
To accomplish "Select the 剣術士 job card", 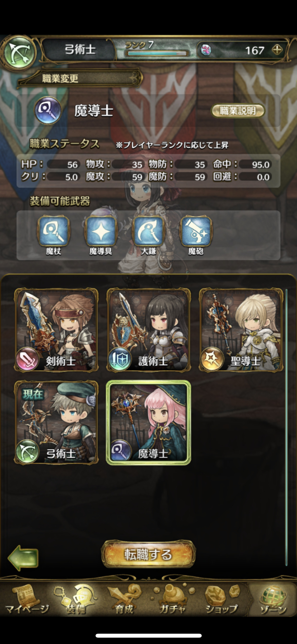I will [x=56, y=330].
